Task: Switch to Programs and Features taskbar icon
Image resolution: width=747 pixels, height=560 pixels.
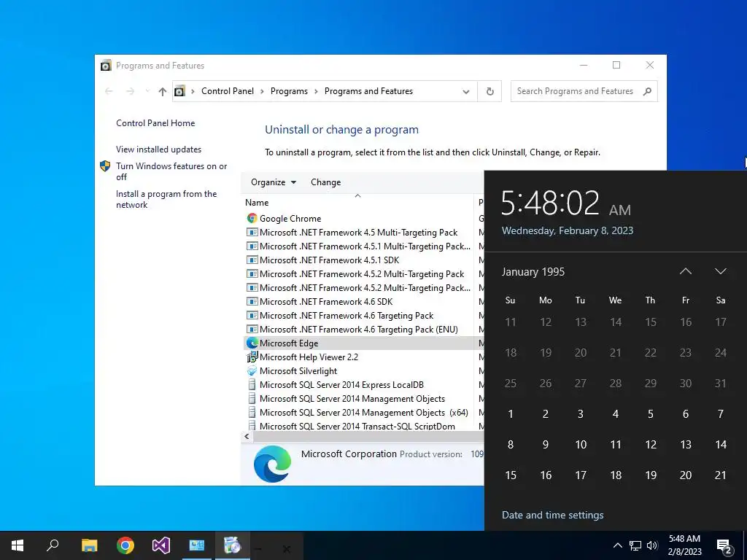Action: pos(233,545)
